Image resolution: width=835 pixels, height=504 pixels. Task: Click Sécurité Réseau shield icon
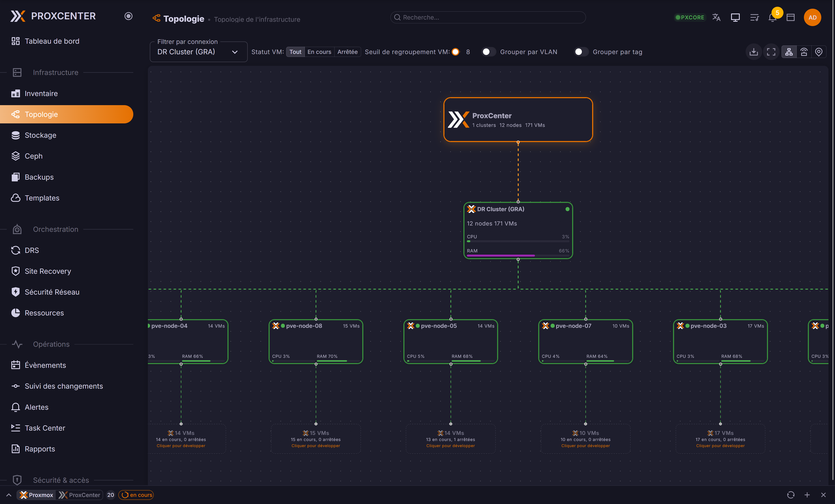pos(16,292)
